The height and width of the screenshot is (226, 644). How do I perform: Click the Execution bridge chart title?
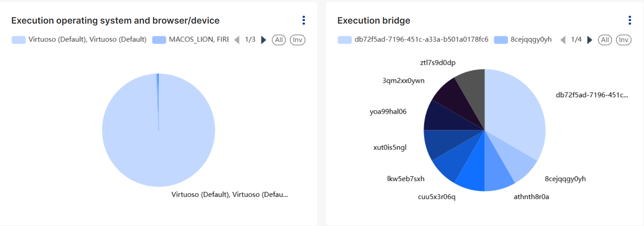pos(374,20)
